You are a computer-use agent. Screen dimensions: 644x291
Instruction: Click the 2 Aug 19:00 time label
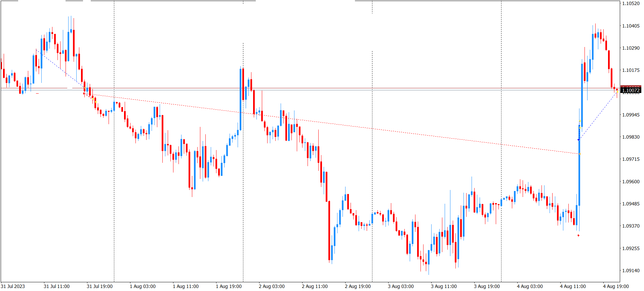coord(358,286)
